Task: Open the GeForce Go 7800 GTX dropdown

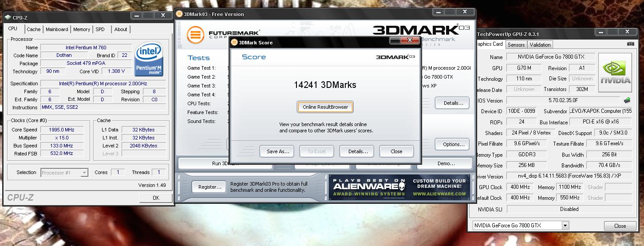Action: [520, 226]
